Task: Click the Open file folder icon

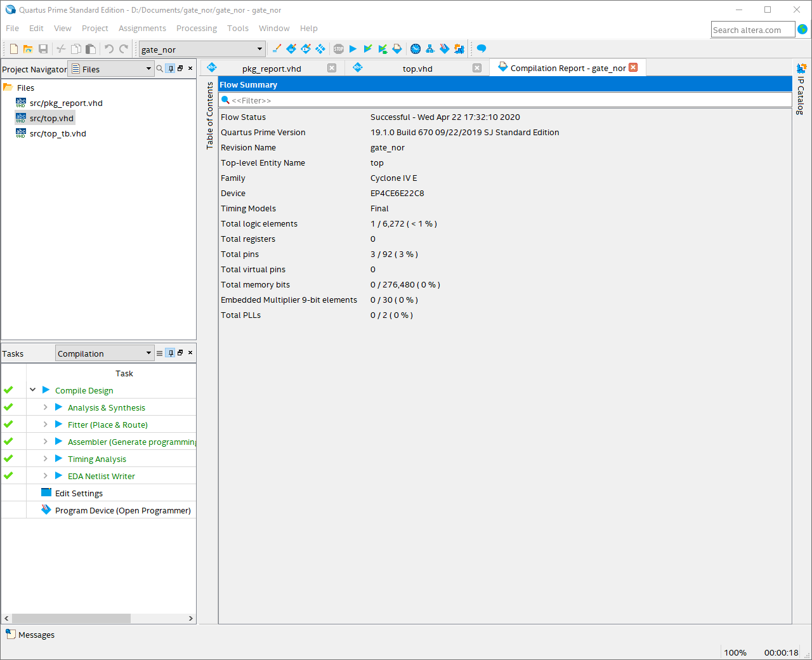Action: pyautogui.click(x=28, y=49)
